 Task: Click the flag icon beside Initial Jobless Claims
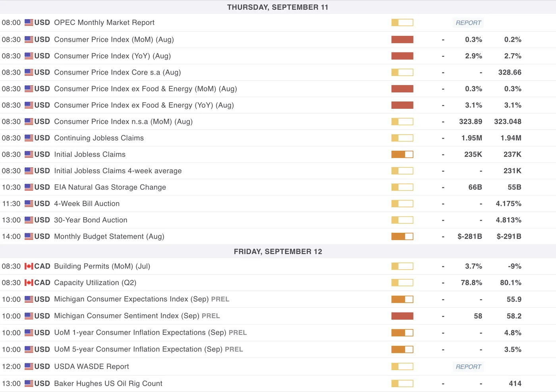point(29,154)
